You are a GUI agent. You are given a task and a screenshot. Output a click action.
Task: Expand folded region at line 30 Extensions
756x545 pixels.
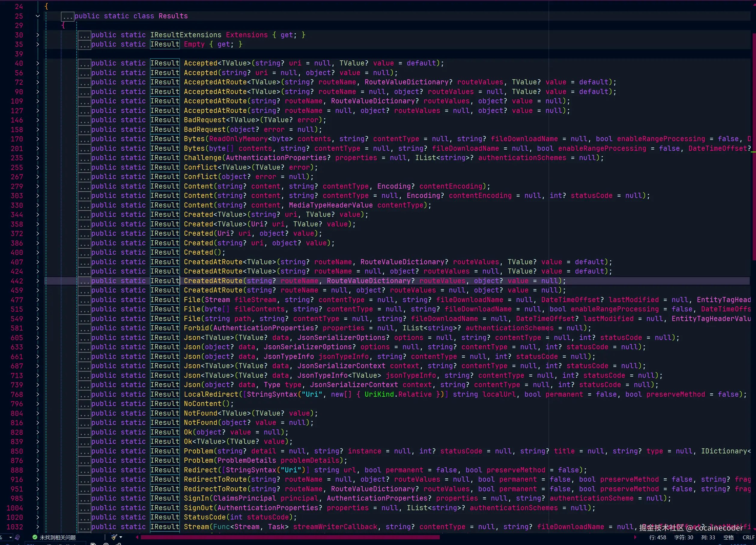pos(38,35)
